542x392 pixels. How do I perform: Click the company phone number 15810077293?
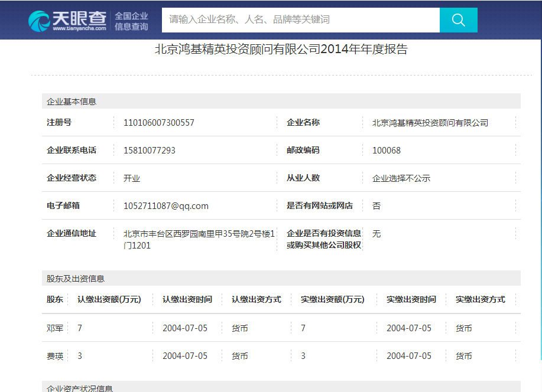149,151
